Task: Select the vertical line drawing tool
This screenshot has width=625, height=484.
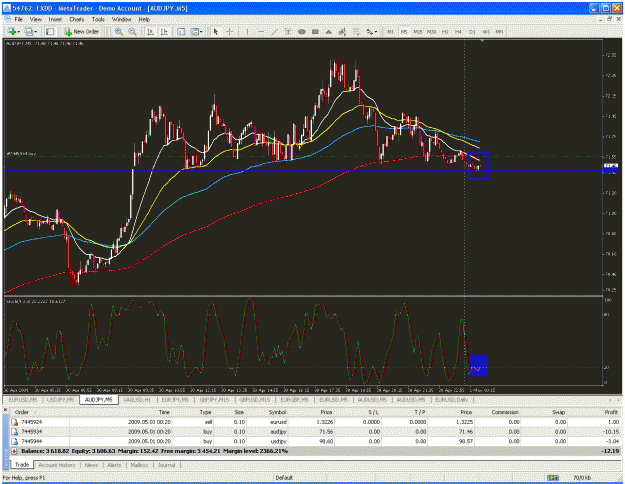Action: point(247,31)
